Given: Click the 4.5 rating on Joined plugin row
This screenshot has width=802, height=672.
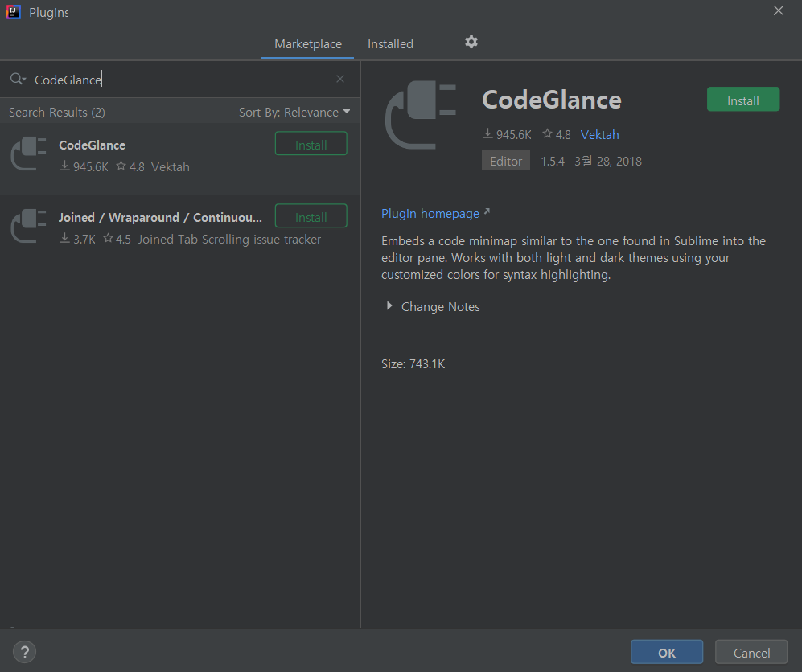Looking at the screenshot, I should coord(123,240).
